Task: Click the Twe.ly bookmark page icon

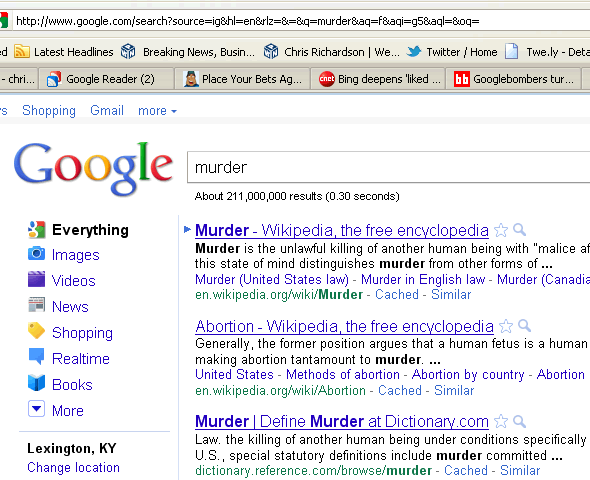Action: 511,51
